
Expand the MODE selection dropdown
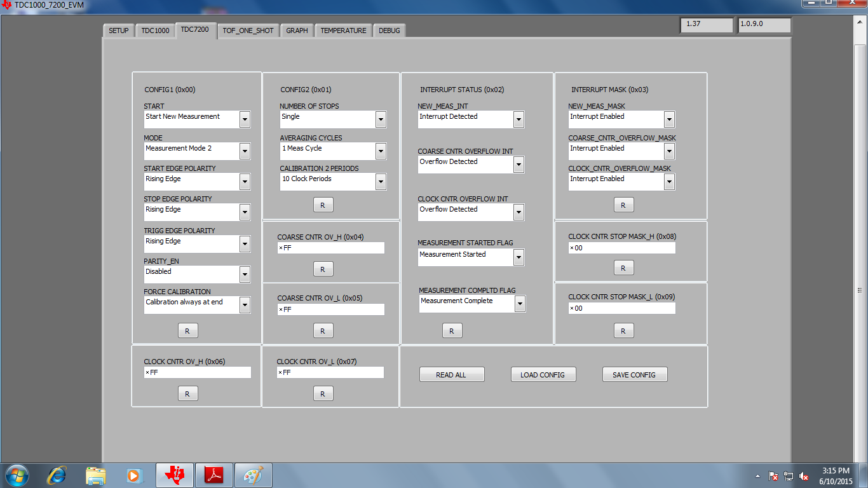(244, 151)
